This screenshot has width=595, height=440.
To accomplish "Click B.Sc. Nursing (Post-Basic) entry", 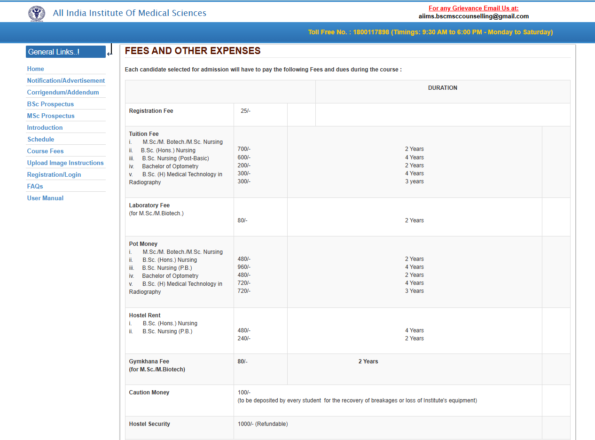I will coord(175,158).
